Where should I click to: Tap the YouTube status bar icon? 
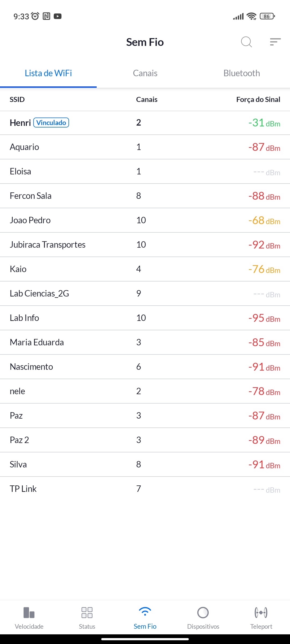click(x=57, y=16)
